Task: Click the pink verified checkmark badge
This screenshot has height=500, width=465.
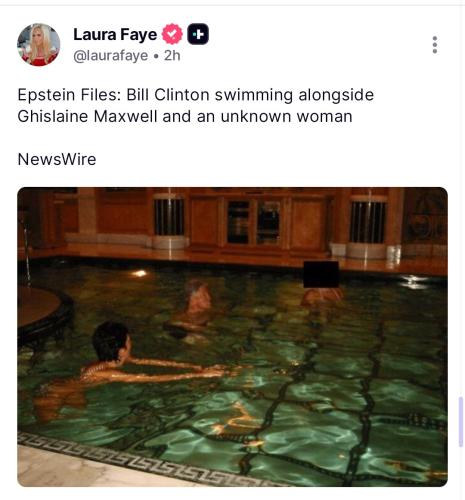Action: [172, 34]
